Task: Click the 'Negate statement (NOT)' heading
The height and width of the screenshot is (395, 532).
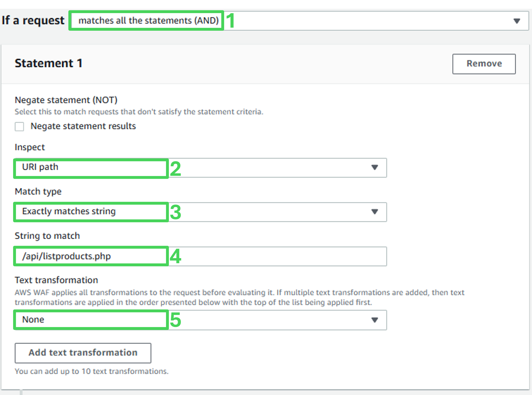Action: (66, 100)
